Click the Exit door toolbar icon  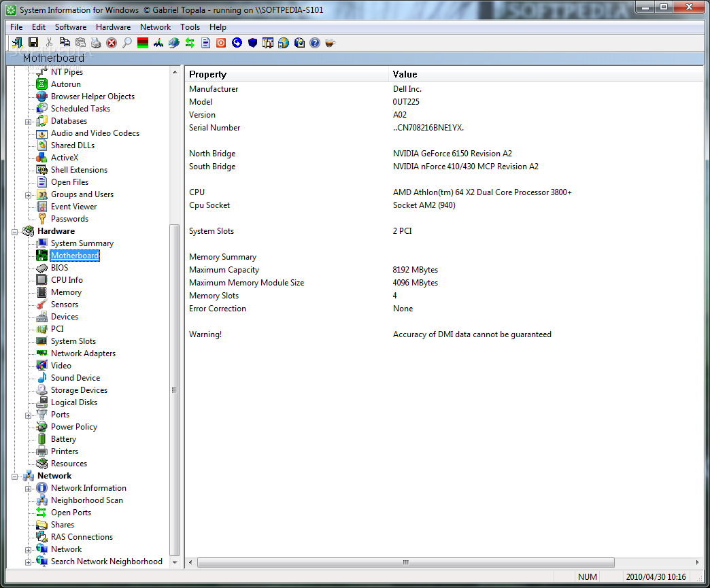[17, 43]
